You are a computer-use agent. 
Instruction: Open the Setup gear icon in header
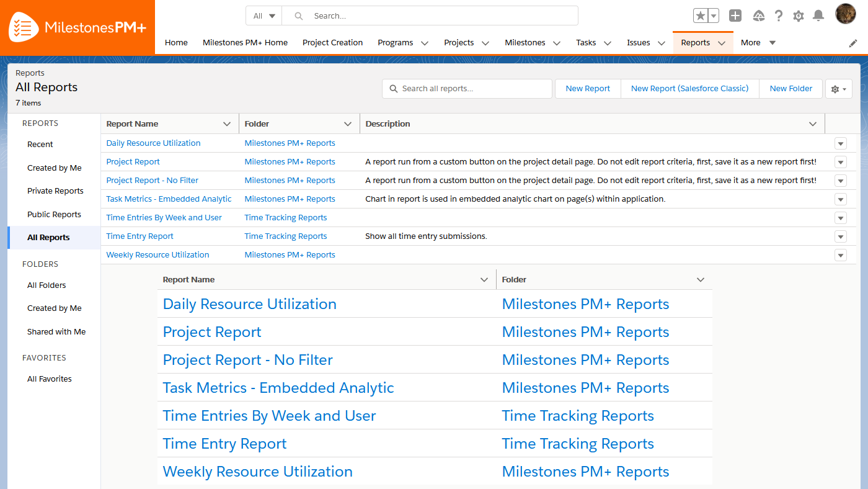(799, 16)
